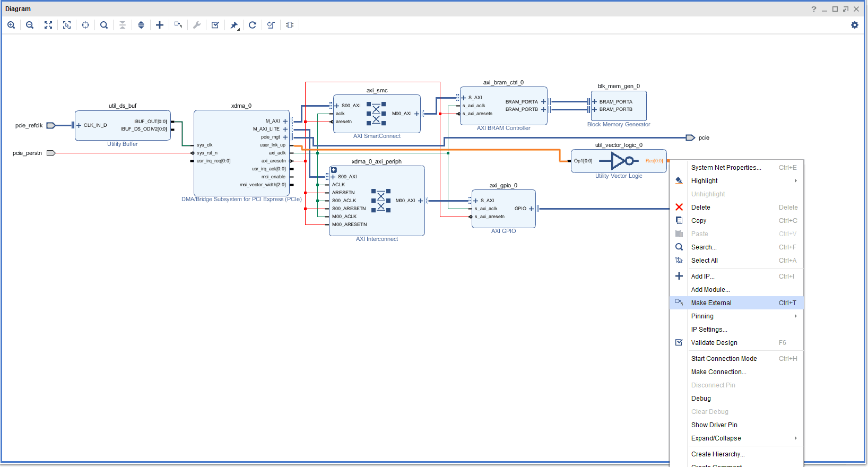Screen dimensions: 868x467
Task: Select the util_vector_logic_0 inverter block
Action: tap(619, 161)
